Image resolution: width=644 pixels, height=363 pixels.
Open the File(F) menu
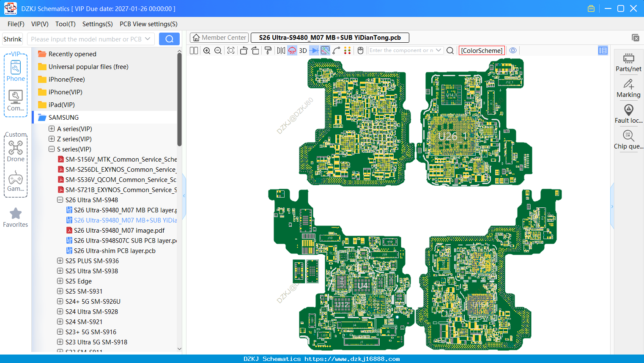[16, 24]
